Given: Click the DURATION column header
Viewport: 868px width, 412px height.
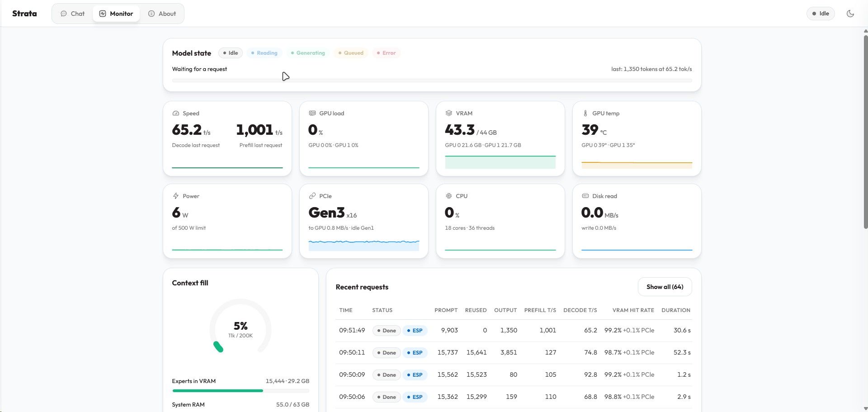Looking at the screenshot, I should pyautogui.click(x=676, y=310).
